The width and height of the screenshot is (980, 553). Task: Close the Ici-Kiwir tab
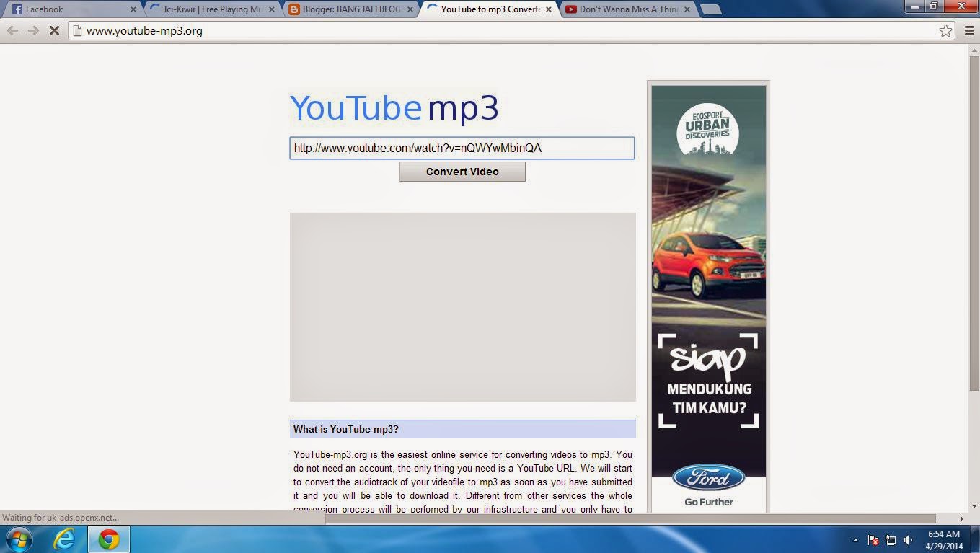tap(272, 9)
